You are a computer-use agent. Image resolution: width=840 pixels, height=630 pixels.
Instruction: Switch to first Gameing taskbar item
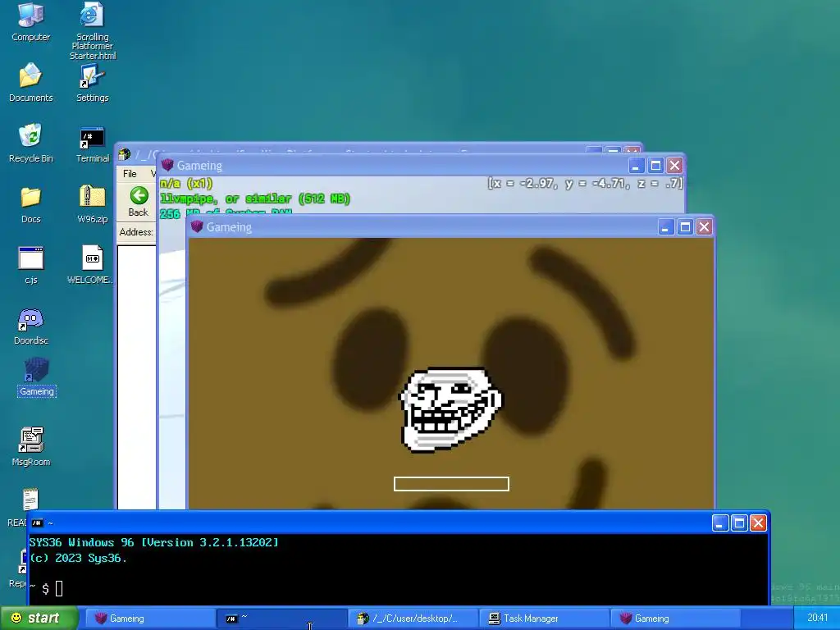(x=151, y=619)
